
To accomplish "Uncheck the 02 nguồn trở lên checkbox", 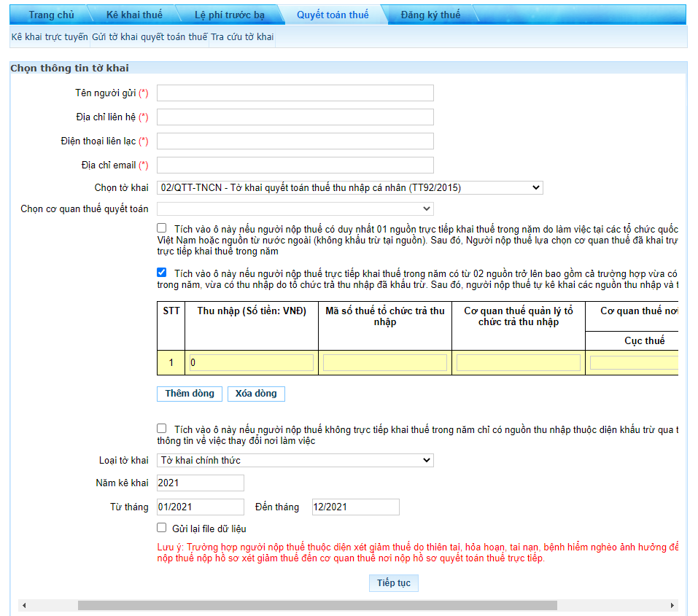I will pos(162,273).
